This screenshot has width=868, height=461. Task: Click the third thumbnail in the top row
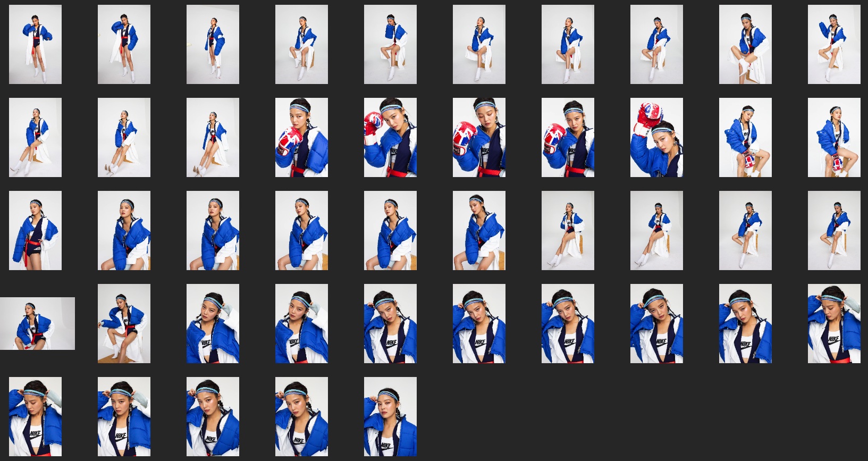point(213,45)
